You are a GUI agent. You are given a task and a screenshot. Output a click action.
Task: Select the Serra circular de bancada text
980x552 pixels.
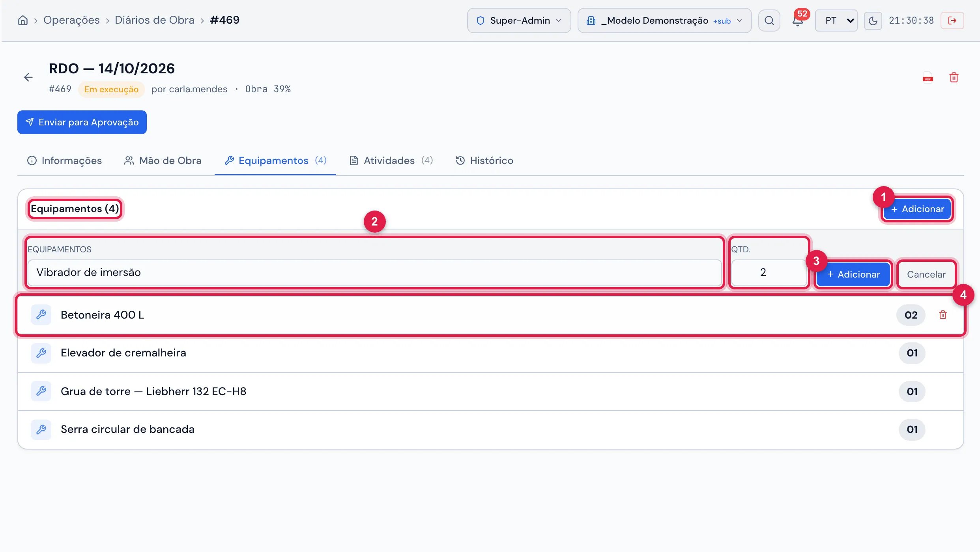pos(127,429)
